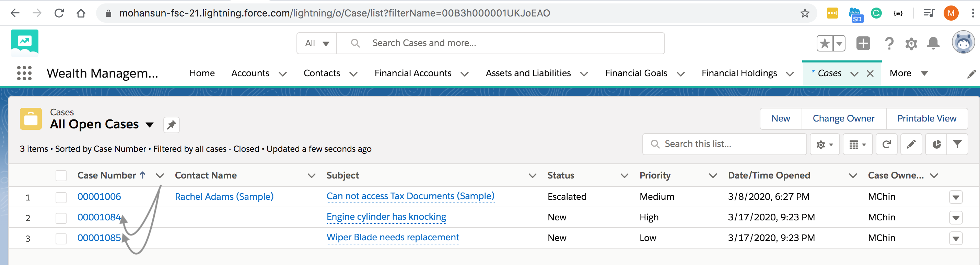Image resolution: width=980 pixels, height=265 pixels.
Task: View notifications bell
Action: [933, 43]
